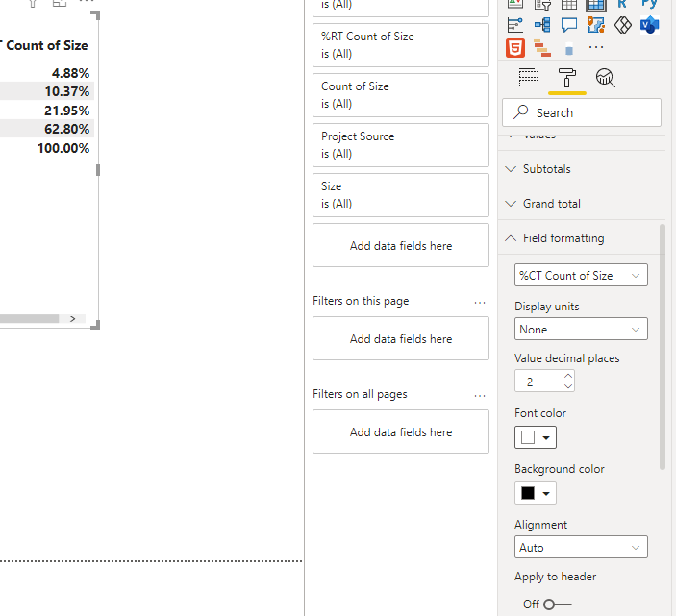Open Display units None dropdown

coord(581,329)
